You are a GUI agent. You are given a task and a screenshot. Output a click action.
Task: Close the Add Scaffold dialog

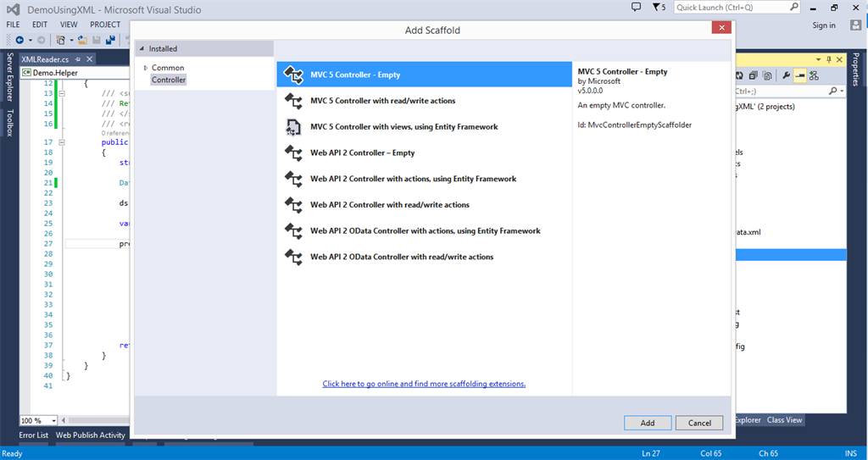pyautogui.click(x=721, y=28)
